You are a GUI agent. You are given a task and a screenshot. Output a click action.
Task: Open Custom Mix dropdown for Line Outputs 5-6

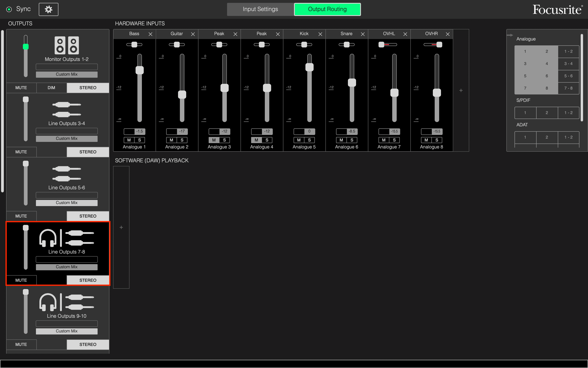(67, 203)
